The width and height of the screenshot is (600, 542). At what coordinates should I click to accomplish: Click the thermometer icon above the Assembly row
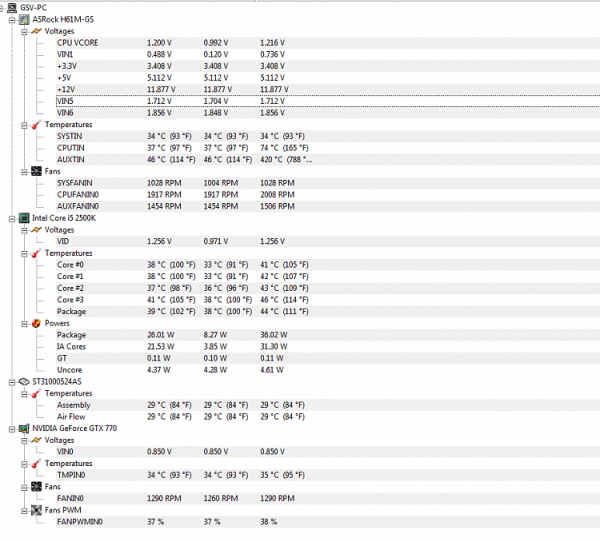tap(36, 393)
